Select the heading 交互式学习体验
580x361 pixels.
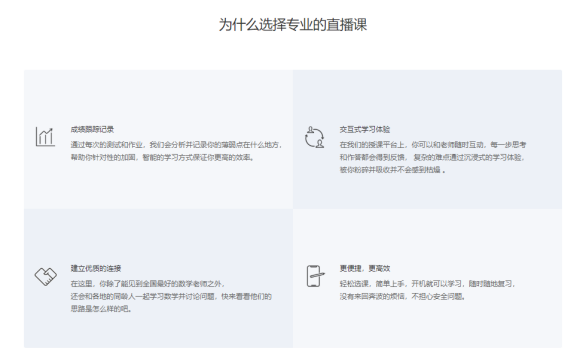pyautogui.click(x=365, y=129)
